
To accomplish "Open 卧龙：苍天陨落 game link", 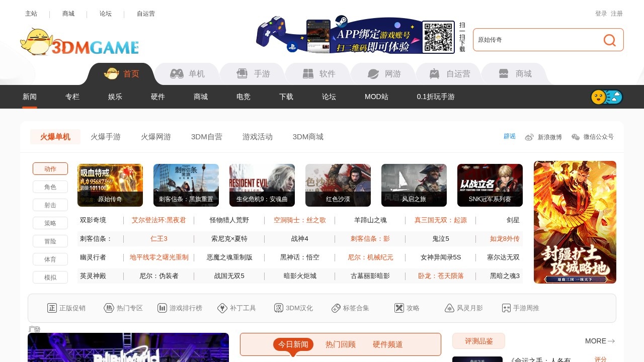I will pos(441,276).
